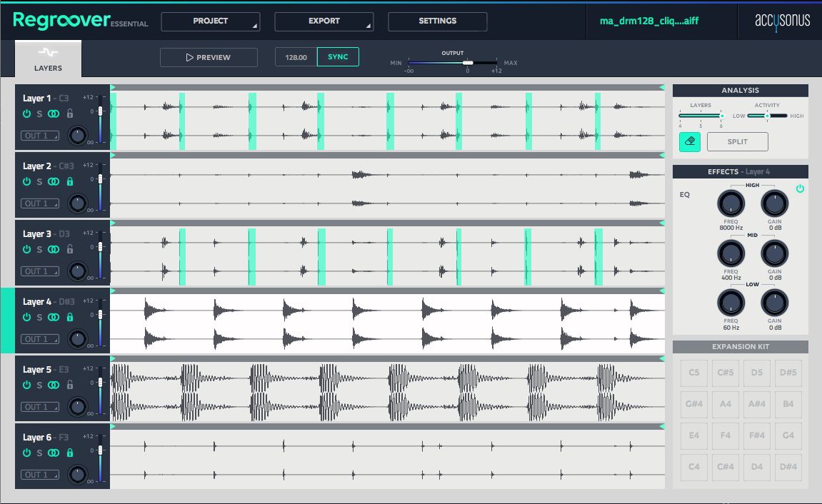Click the link icon on Layer 6

pos(54,453)
